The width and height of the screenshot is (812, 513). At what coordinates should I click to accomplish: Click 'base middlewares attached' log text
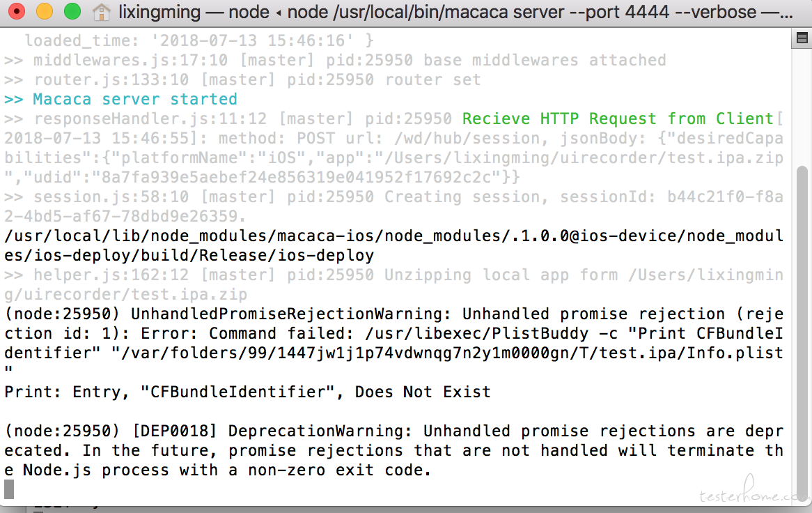(x=545, y=60)
